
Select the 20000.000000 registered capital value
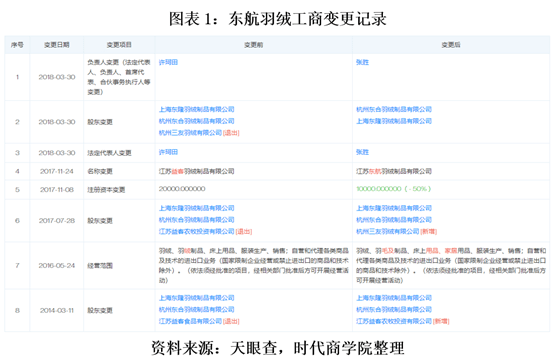(x=182, y=189)
